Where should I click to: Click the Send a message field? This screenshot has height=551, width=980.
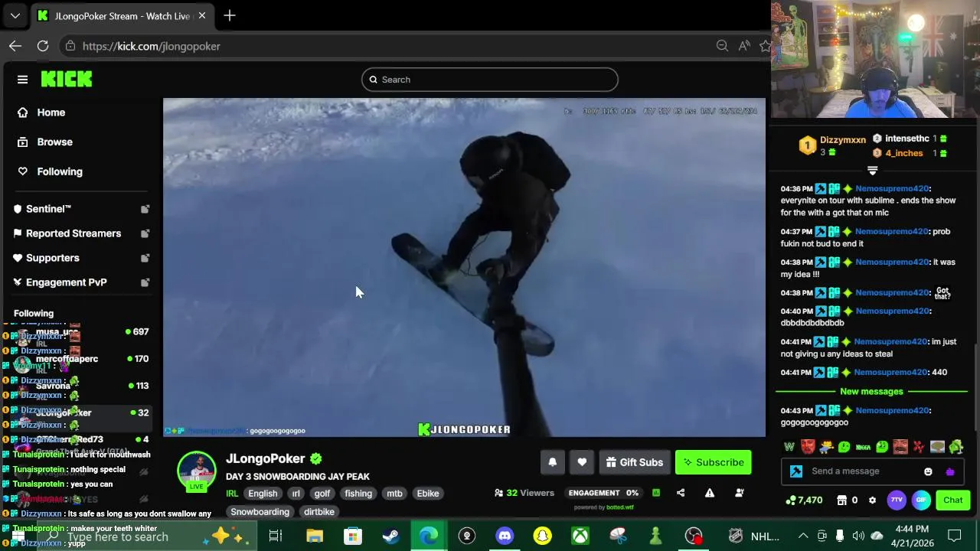861,471
